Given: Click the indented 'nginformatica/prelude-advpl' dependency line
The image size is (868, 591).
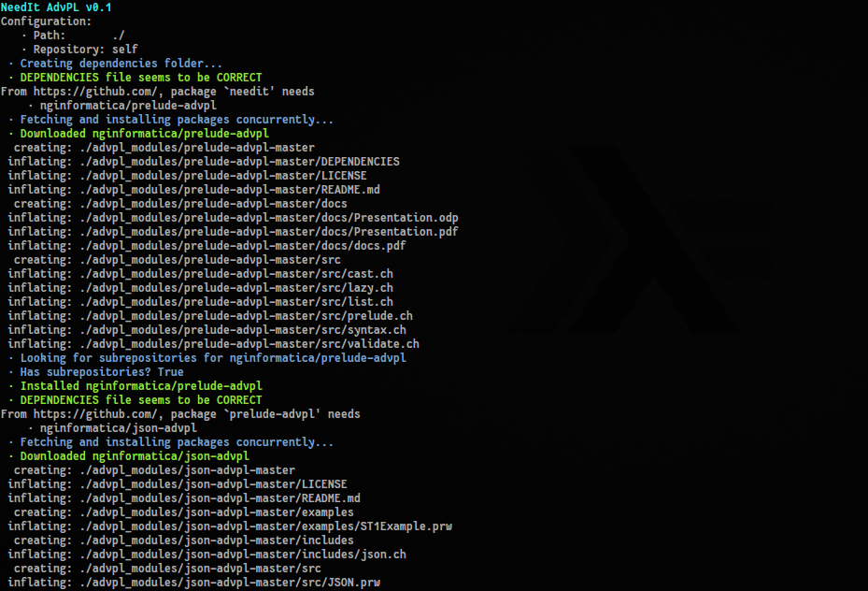Looking at the screenshot, I should click(x=121, y=106).
